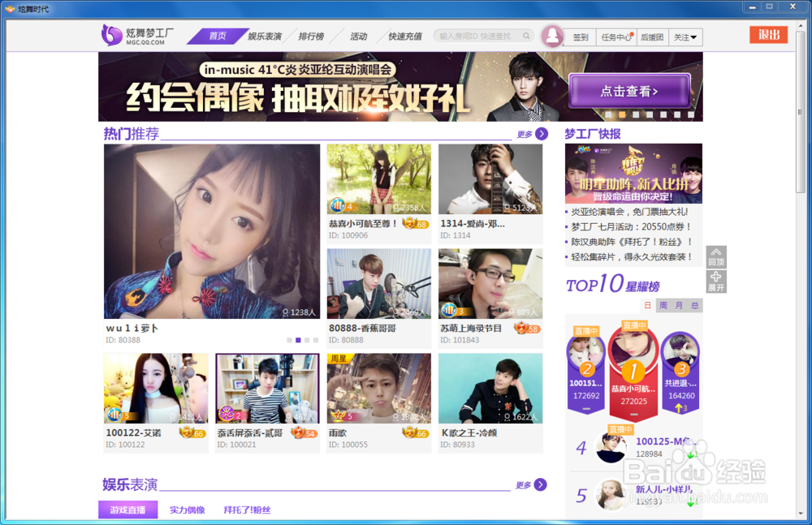Click the 炫舞时代 title bar app icon
Screen dimensions: 812x525
pyautogui.click(x=9, y=9)
